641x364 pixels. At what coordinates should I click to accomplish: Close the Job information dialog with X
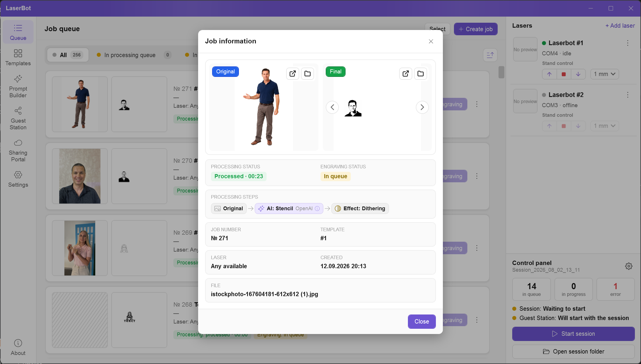[431, 41]
